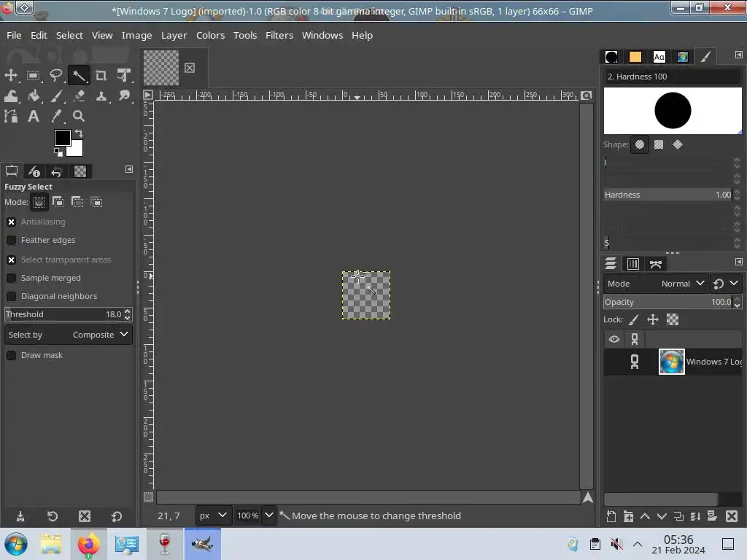The image size is (747, 560).
Task: Lock pixels with the brush lock icon
Action: point(634,319)
